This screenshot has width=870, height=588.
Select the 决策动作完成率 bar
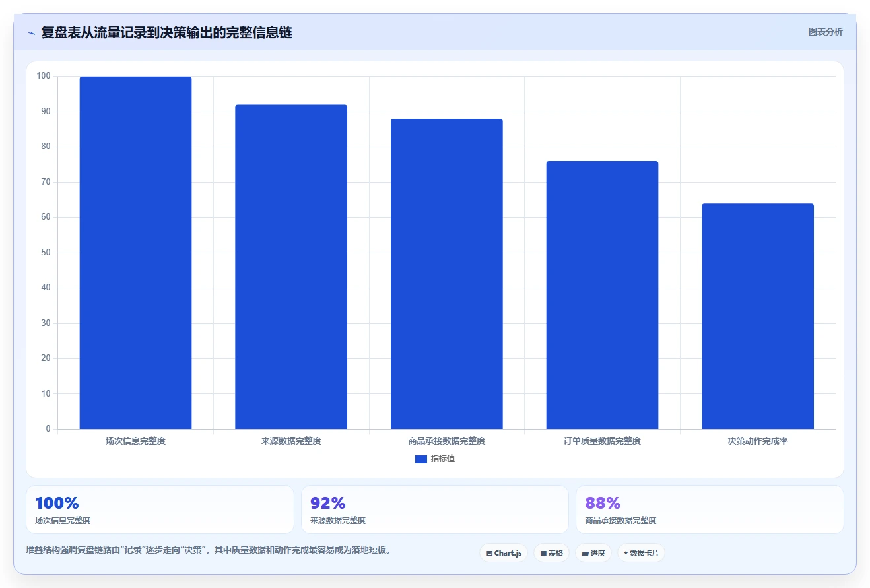click(x=758, y=316)
